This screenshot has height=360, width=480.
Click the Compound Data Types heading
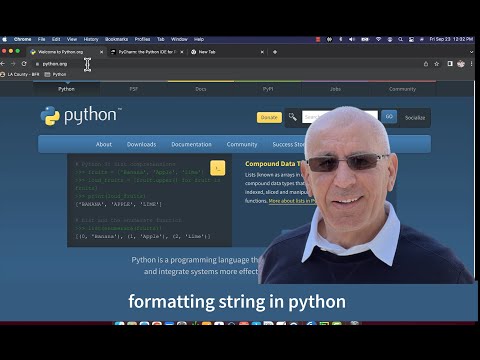pyautogui.click(x=274, y=164)
